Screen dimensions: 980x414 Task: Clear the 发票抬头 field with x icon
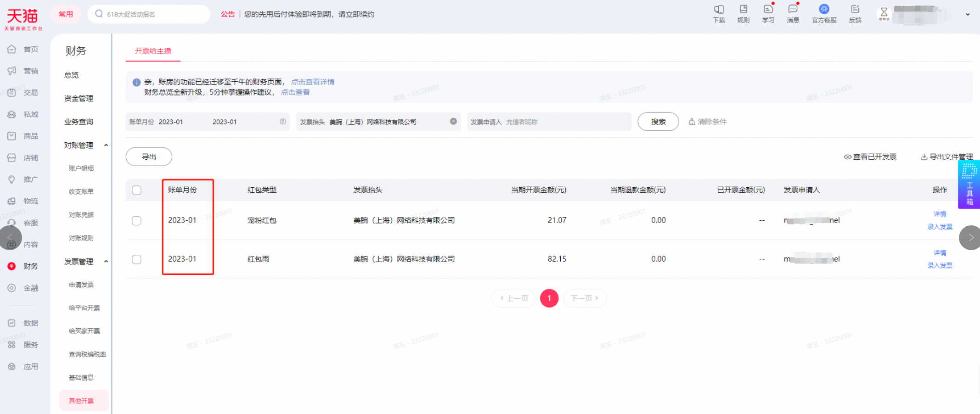[x=453, y=121]
